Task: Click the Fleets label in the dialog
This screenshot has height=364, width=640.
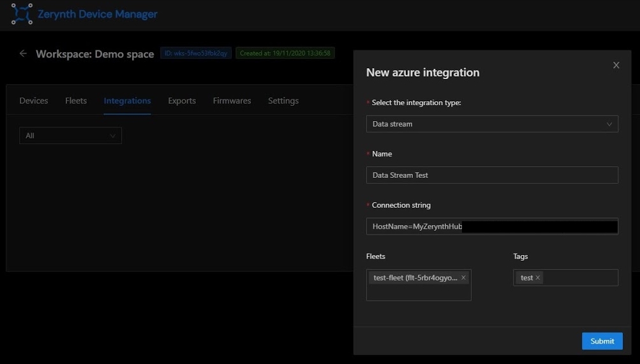Action: (x=375, y=256)
